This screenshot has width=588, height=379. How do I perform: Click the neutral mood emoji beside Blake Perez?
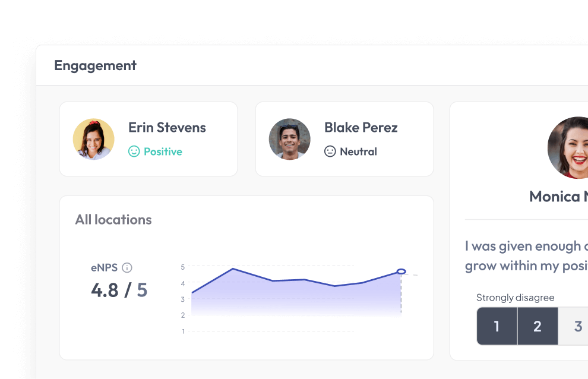(331, 151)
